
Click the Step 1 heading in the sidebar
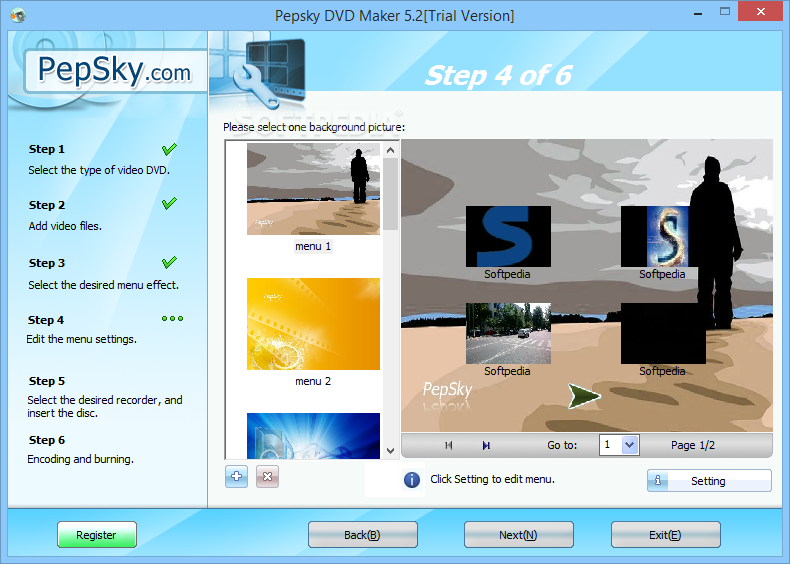click(x=46, y=149)
